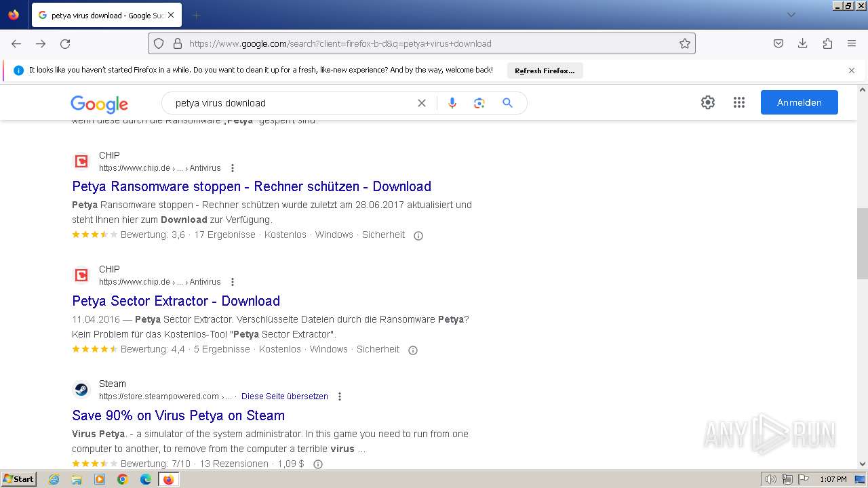Show rating info for 4,4 Bewertung
The width and height of the screenshot is (868, 488).
coord(413,350)
